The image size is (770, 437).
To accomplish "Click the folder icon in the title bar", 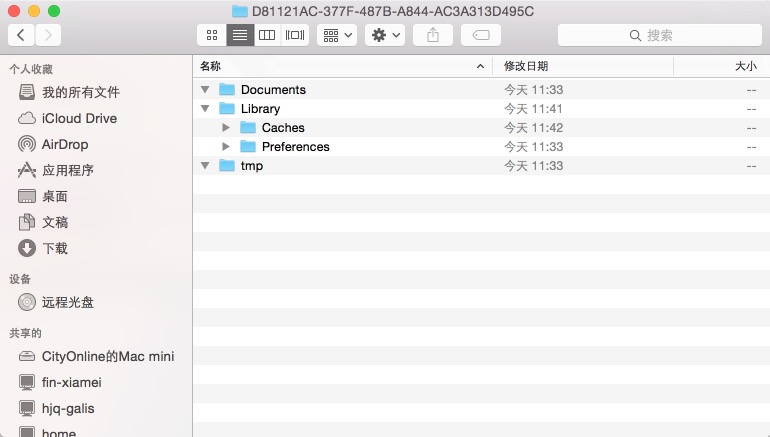I will (240, 11).
